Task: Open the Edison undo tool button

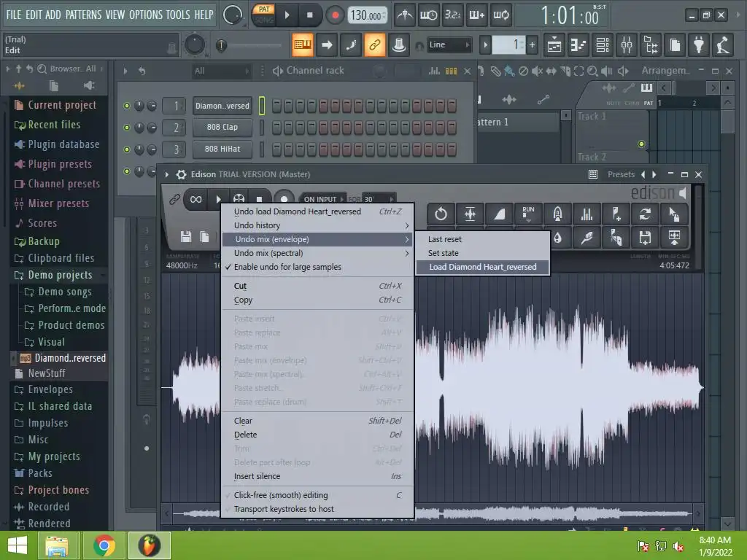Action: [441, 214]
